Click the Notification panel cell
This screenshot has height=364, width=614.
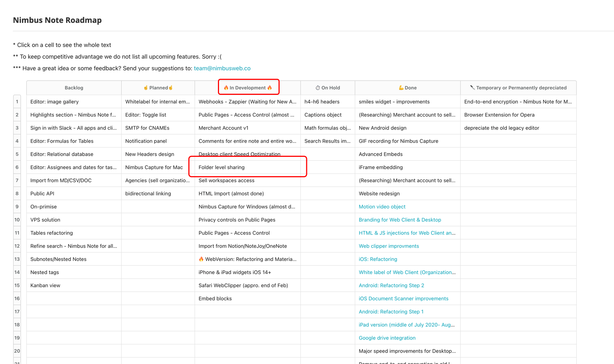coord(158,141)
